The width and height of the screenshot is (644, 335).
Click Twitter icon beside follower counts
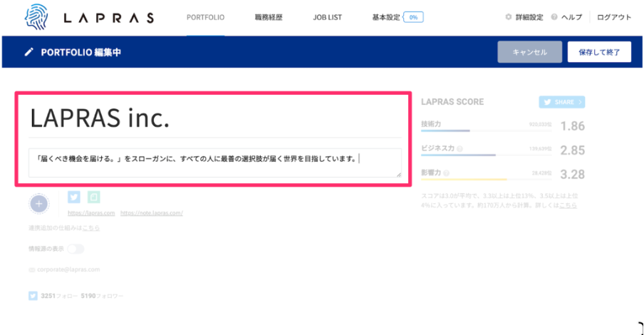click(x=33, y=296)
